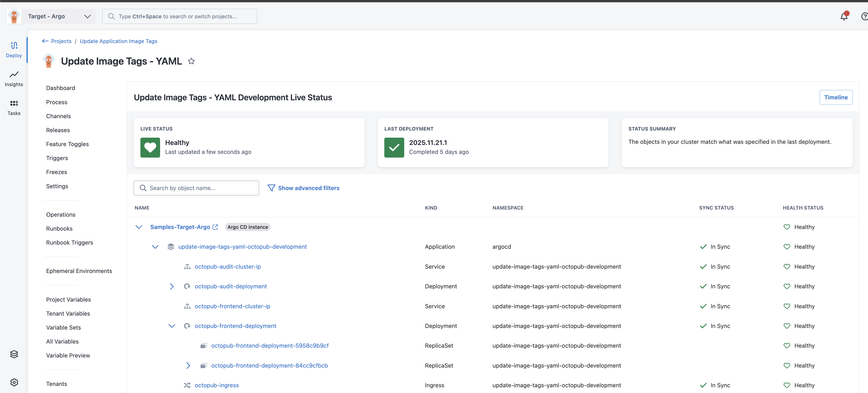Expand octopub-frontend-deployment-84cc9cfbcb ReplicaSet

tap(188, 365)
